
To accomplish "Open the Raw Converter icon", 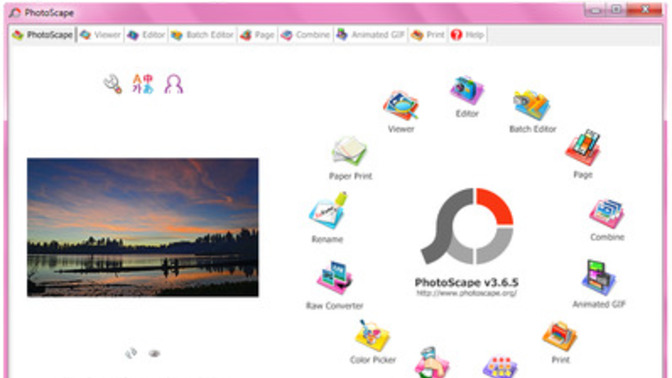I will coord(334,278).
